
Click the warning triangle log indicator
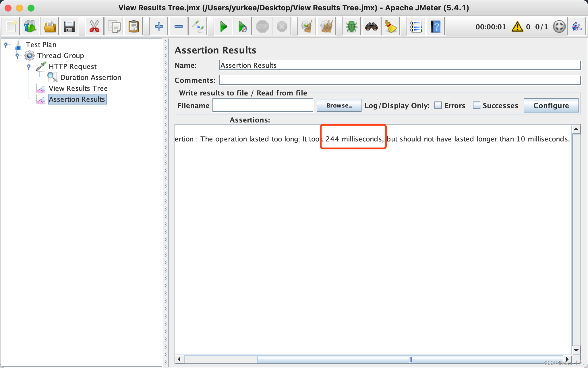click(x=517, y=27)
